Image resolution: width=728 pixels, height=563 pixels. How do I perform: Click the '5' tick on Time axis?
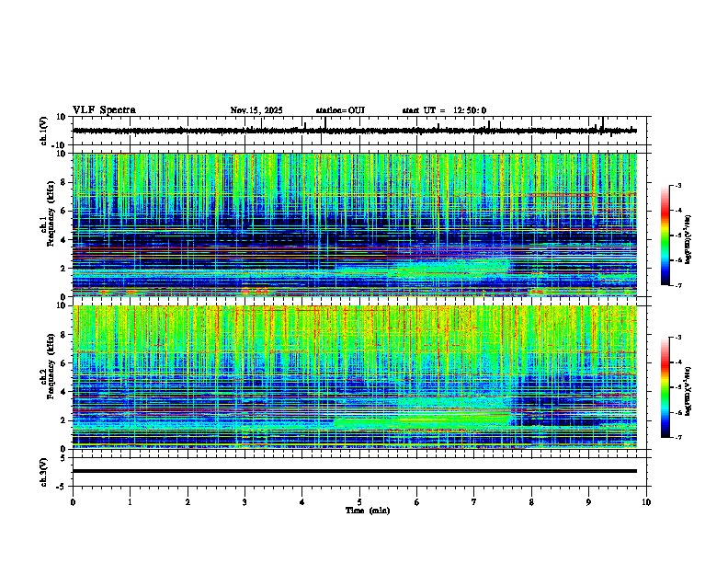(359, 502)
